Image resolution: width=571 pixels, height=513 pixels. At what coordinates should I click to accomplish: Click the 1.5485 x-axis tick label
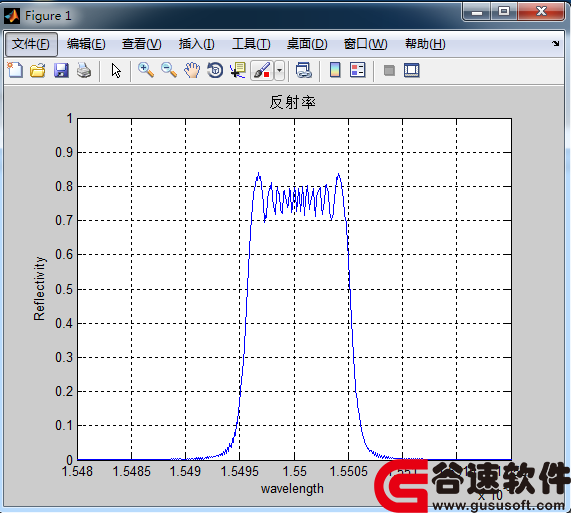point(131,471)
